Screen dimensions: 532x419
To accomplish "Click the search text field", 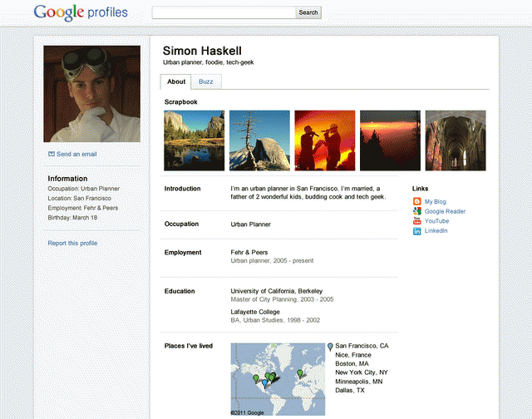I will tap(224, 12).
